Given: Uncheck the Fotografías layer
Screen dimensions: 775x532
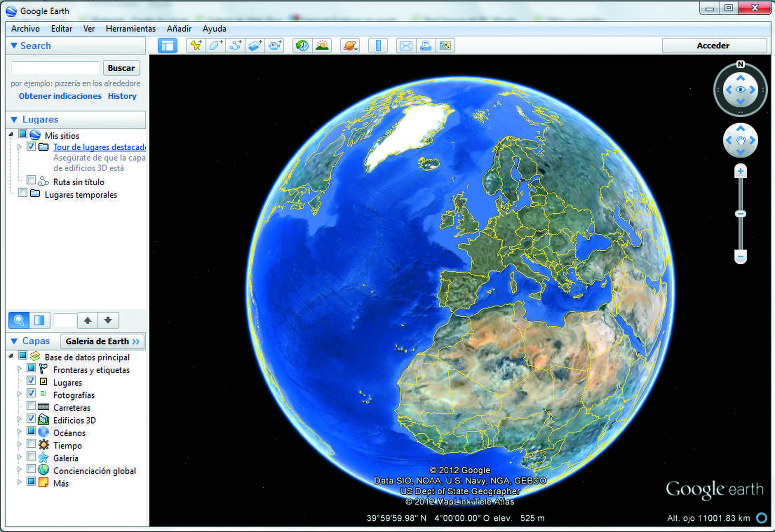Looking at the screenshot, I should tap(31, 393).
